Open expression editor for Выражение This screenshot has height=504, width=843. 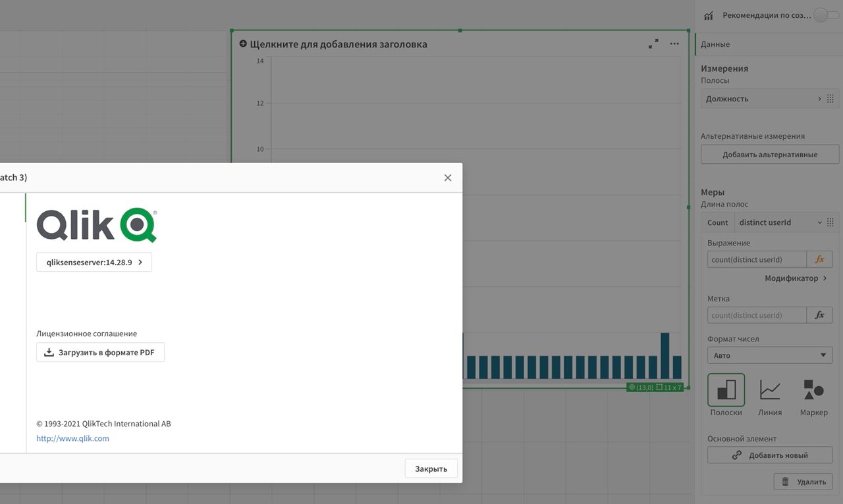819,259
